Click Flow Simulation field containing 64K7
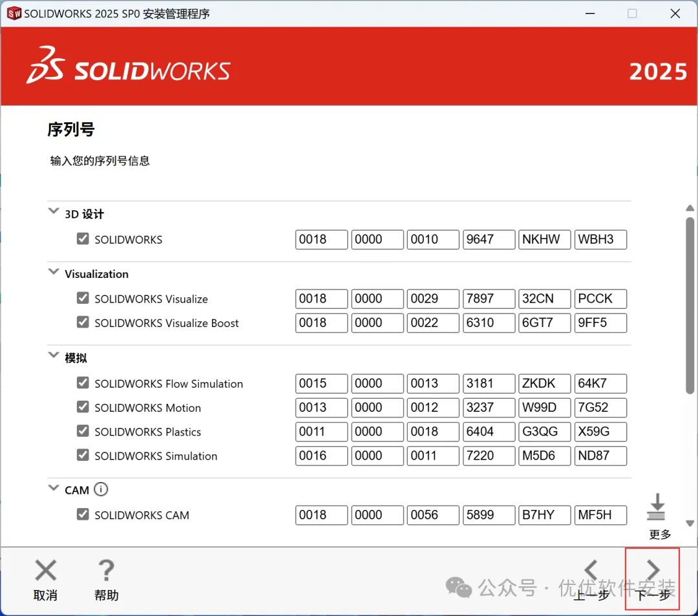The image size is (698, 616). click(600, 384)
